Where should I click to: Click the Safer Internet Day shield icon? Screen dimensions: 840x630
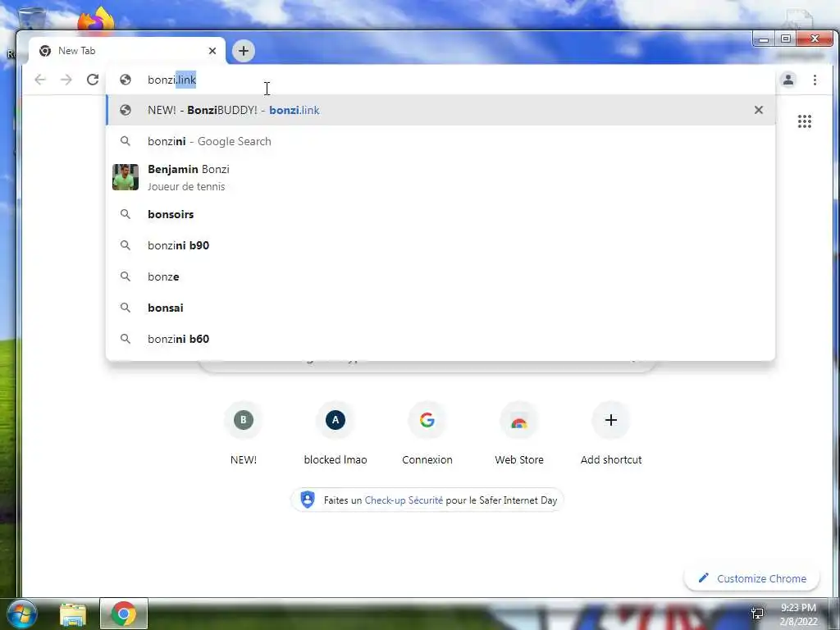click(x=308, y=500)
